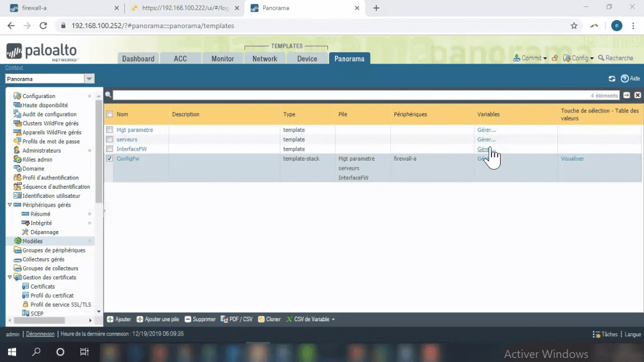
Task: Click in the templates search filter field
Action: pos(350,95)
